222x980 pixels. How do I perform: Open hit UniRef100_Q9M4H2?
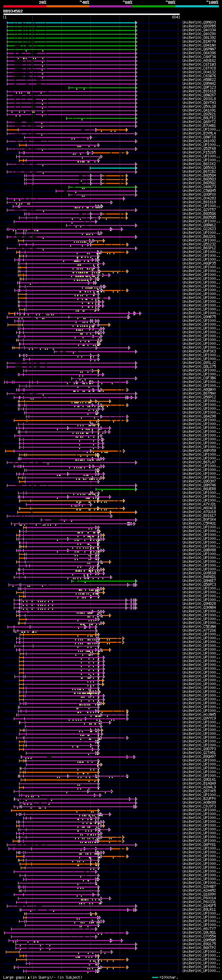point(199,83)
